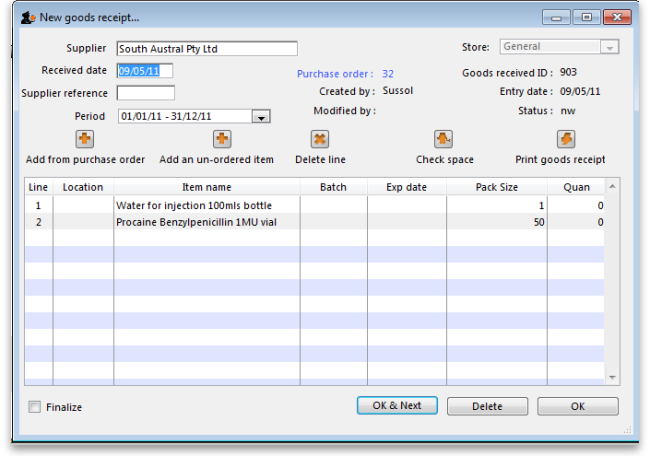Image resolution: width=650 pixels, height=456 pixels.
Task: Click the Supplier reference field
Action: pos(145,93)
